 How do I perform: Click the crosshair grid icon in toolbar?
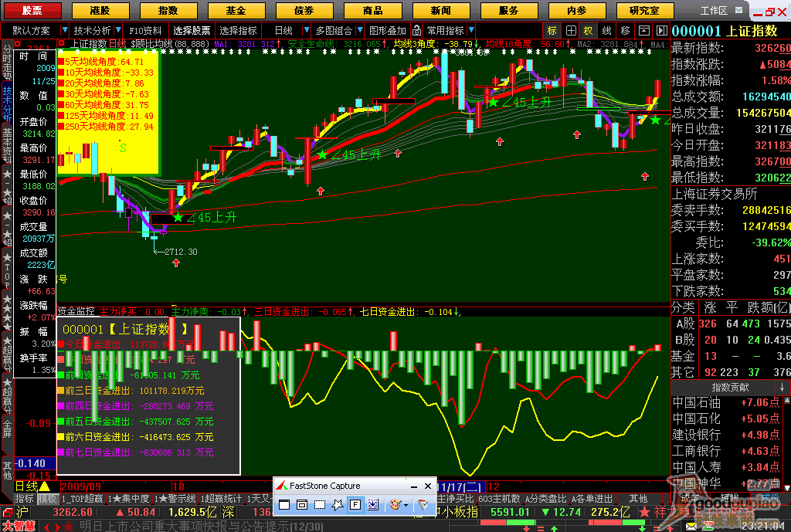pos(571,31)
